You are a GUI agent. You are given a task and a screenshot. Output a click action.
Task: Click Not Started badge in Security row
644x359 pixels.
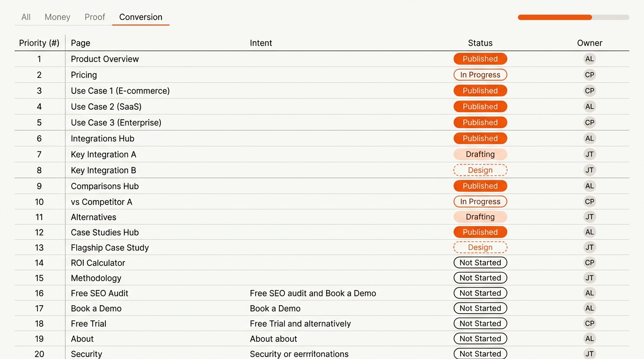point(480,354)
